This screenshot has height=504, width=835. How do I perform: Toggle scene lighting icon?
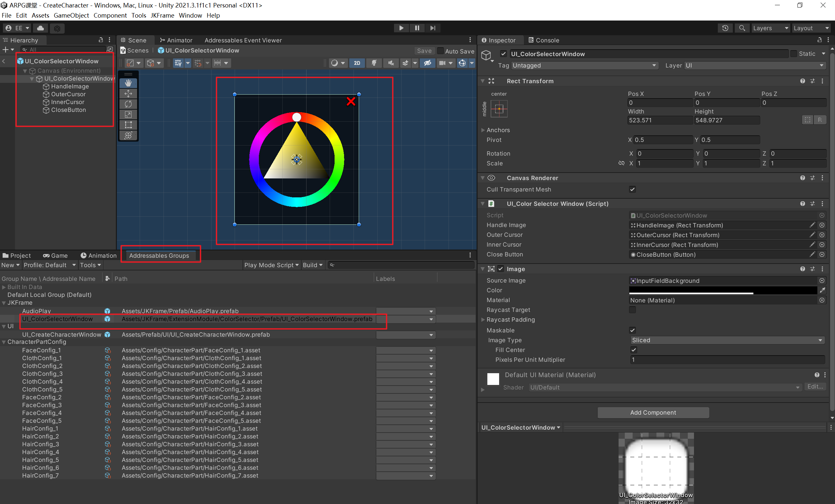point(374,63)
